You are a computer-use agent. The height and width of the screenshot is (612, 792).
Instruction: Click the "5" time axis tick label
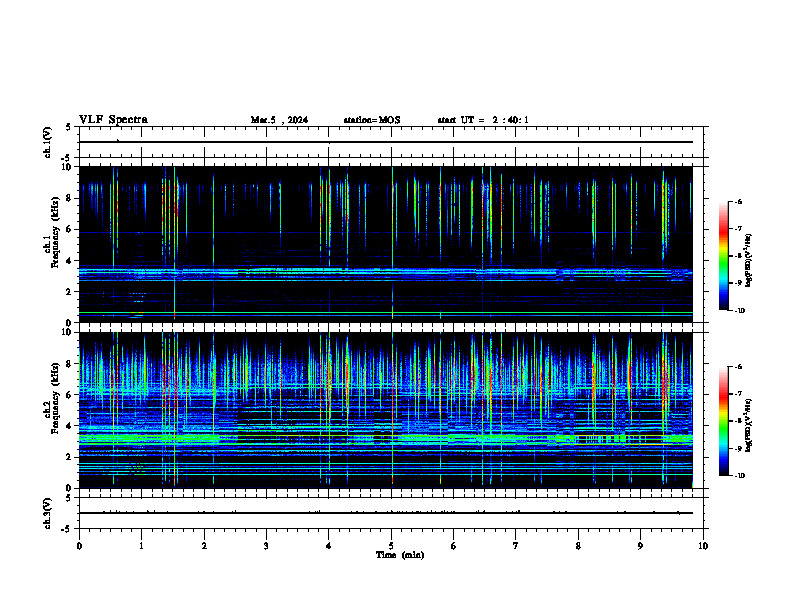(x=391, y=546)
